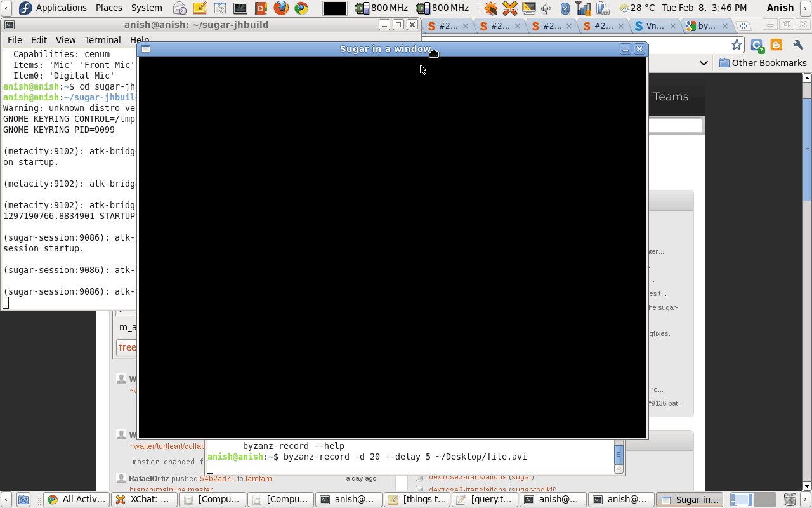Click the show desktop button
This screenshot has width=812, height=508.
tap(23, 500)
